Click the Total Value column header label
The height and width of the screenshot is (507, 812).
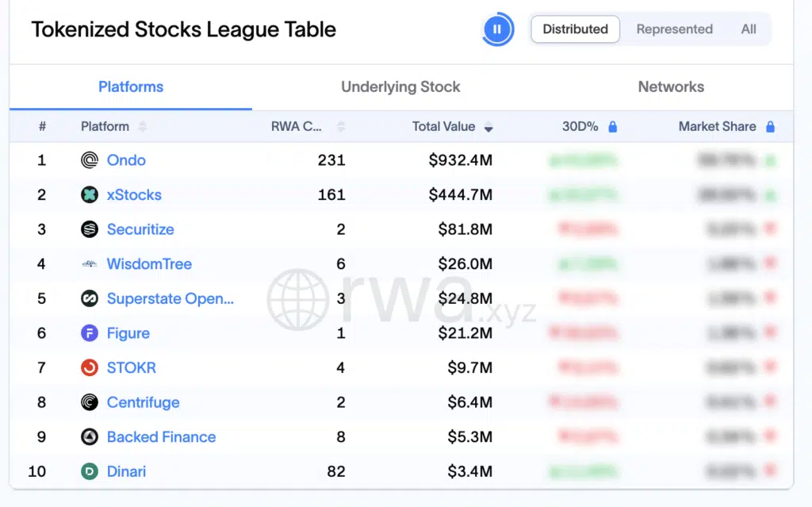(443, 126)
